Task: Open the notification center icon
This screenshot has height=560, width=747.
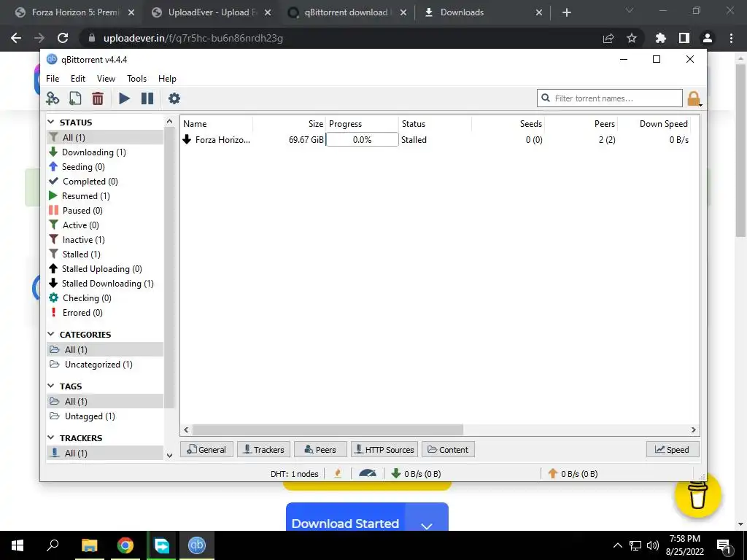Action: pos(724,546)
